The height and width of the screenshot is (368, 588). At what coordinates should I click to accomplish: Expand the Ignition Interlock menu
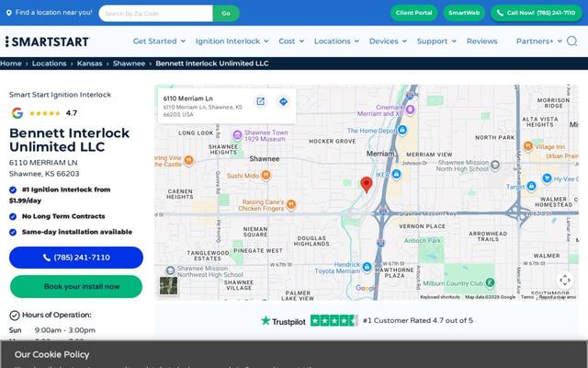(232, 40)
